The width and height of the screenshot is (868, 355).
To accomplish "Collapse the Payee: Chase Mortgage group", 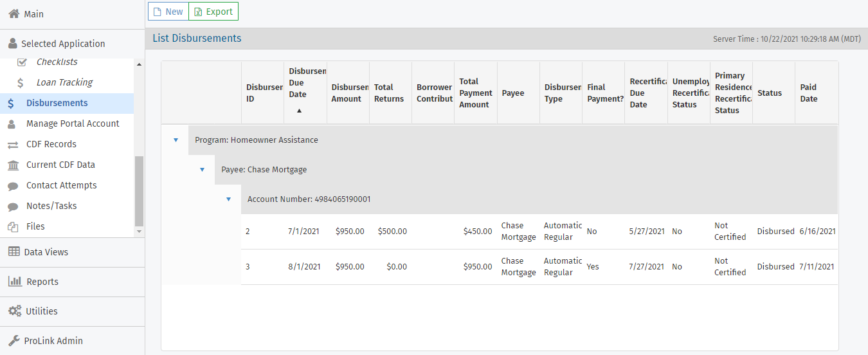I will click(x=202, y=170).
